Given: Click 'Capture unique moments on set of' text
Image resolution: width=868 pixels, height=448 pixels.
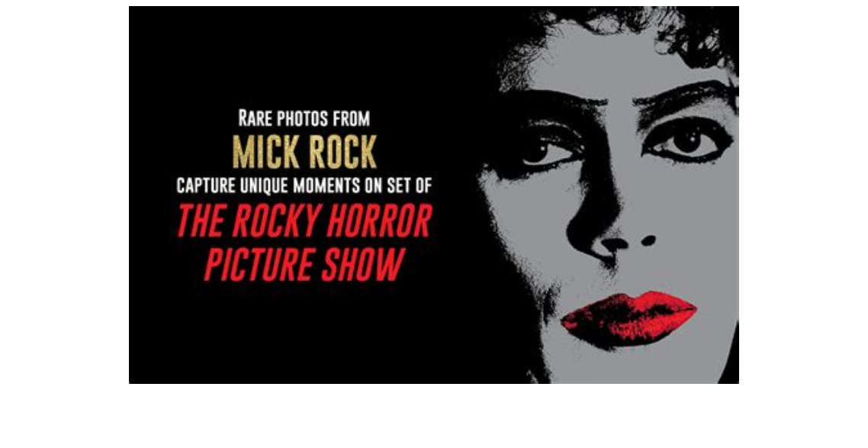Looking at the screenshot, I should pyautogui.click(x=304, y=185).
